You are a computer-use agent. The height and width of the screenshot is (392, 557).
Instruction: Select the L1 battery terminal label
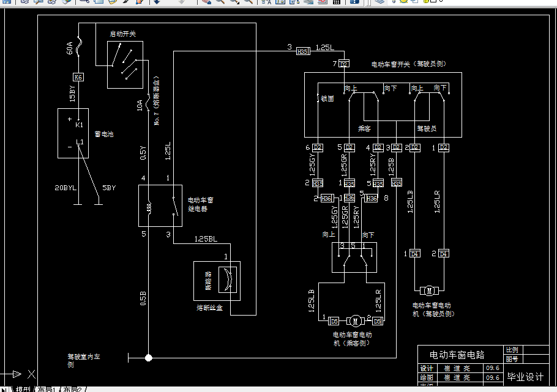[x=80, y=142]
